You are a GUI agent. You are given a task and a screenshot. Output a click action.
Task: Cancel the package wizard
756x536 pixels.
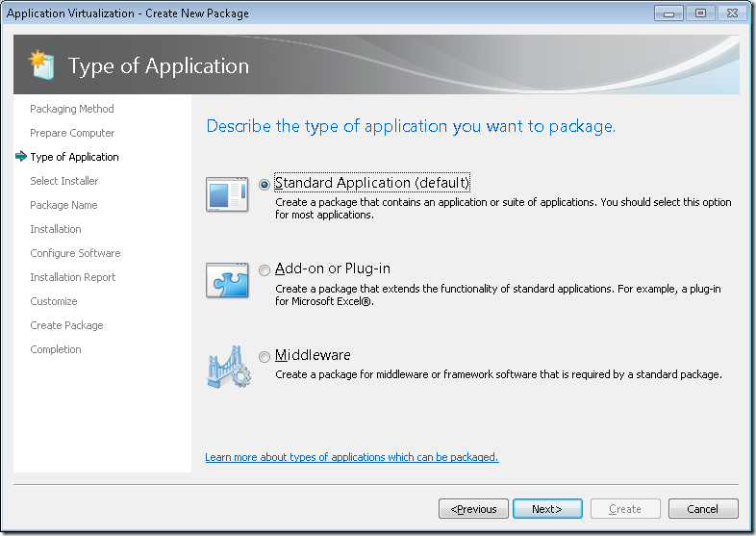click(703, 509)
